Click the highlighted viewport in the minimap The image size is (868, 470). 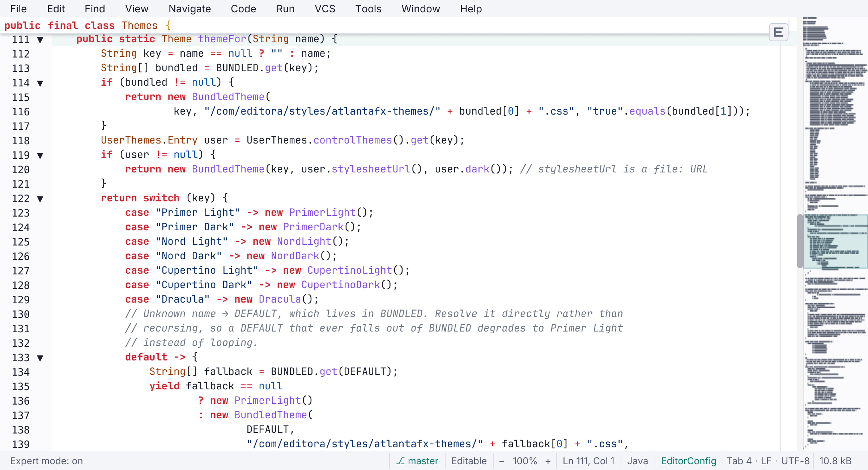click(835, 241)
